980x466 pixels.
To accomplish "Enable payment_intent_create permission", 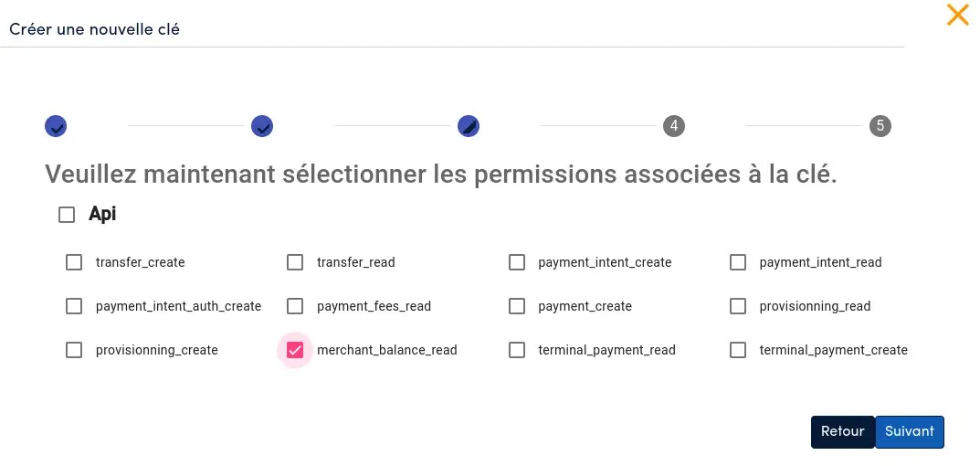I will click(517, 262).
